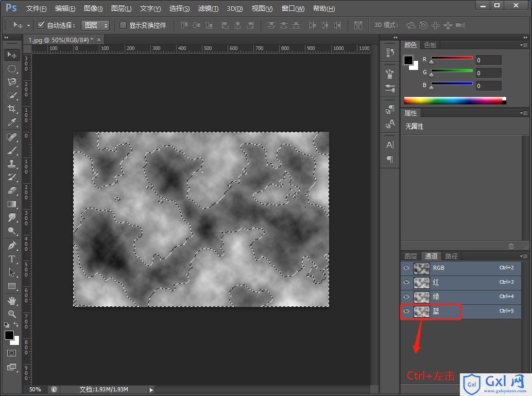
Task: Collapse the right panels double-arrow
Action: point(525,37)
